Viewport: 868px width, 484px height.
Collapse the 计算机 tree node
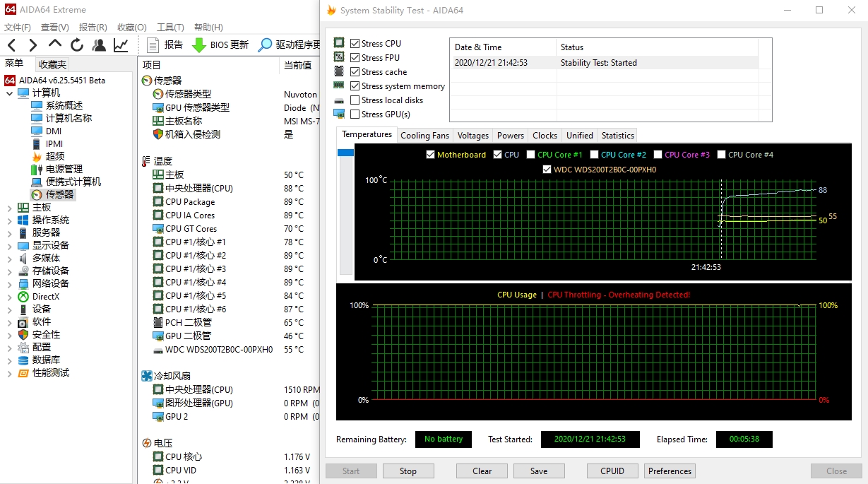[x=9, y=93]
